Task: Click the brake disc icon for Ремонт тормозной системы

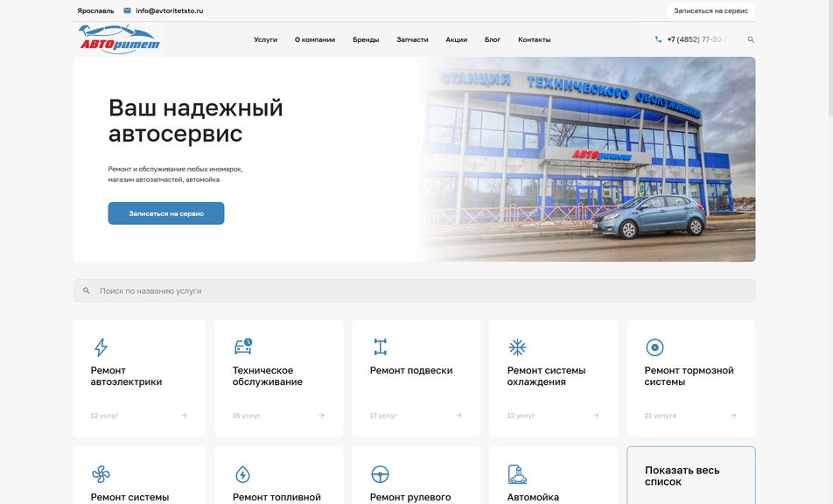Action: (x=654, y=347)
